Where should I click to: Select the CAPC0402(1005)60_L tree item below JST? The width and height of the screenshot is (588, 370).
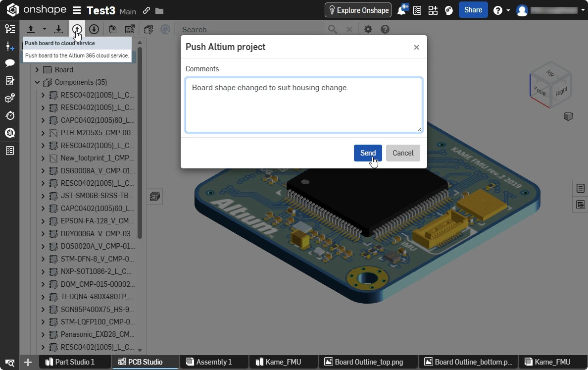click(98, 209)
